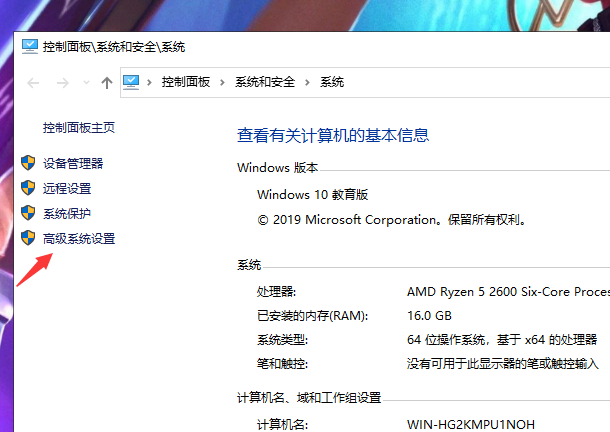Click the WIN-HG2KMPU1NOH computer name value
The image size is (610, 432).
tap(471, 424)
